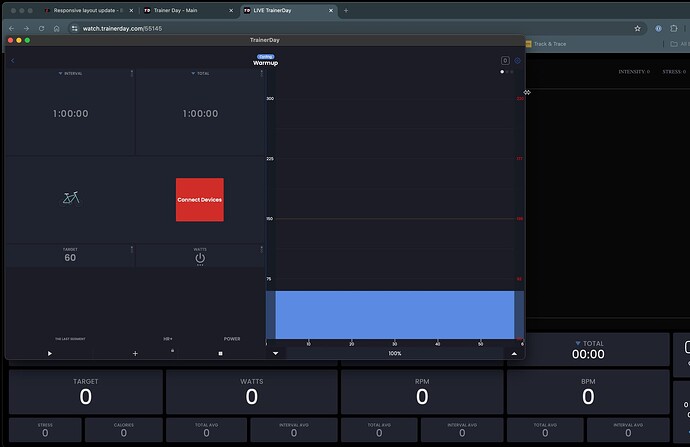Select the third page indicator dot
The image size is (690, 447).
pos(511,72)
